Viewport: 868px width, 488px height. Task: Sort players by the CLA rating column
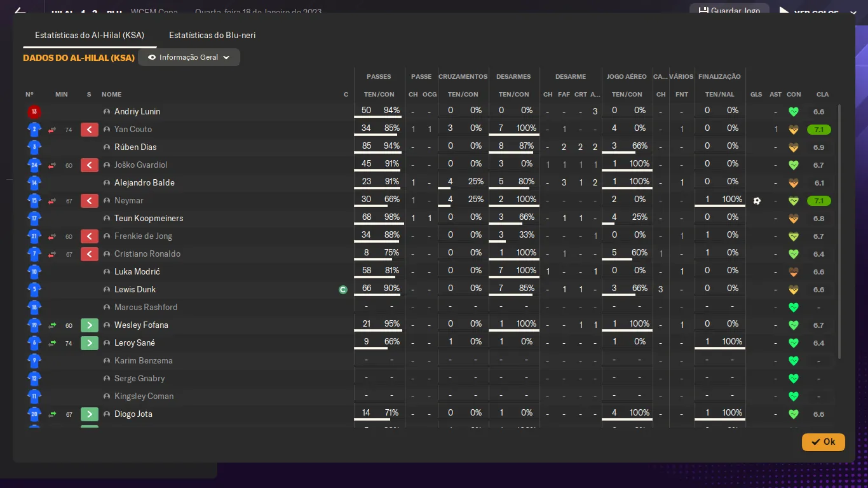pos(822,95)
